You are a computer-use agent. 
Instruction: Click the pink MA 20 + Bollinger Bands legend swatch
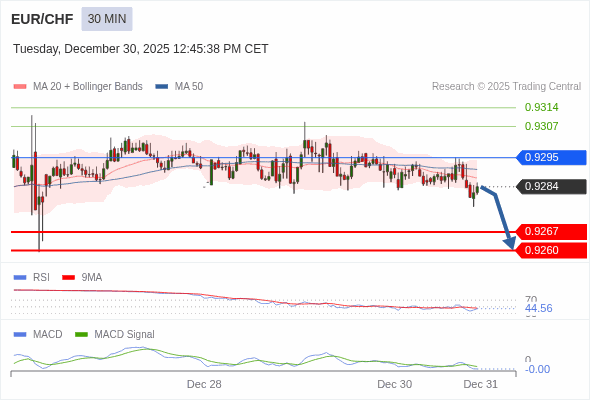20,87
